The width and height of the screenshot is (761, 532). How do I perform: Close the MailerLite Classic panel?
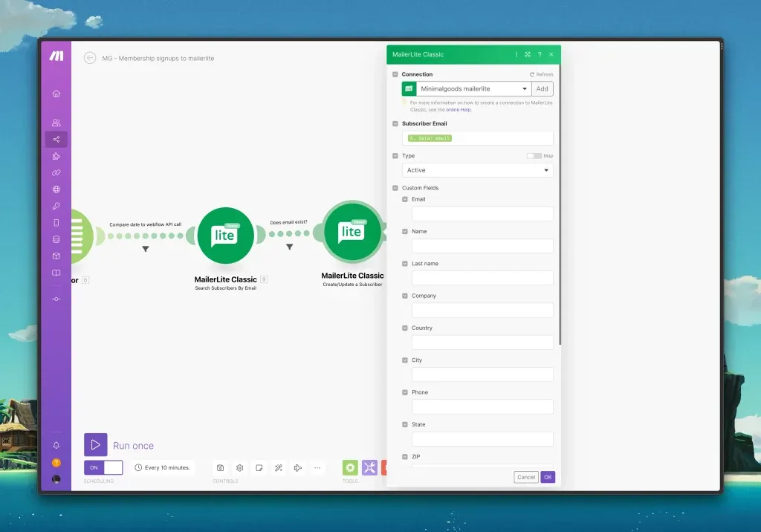[551, 54]
